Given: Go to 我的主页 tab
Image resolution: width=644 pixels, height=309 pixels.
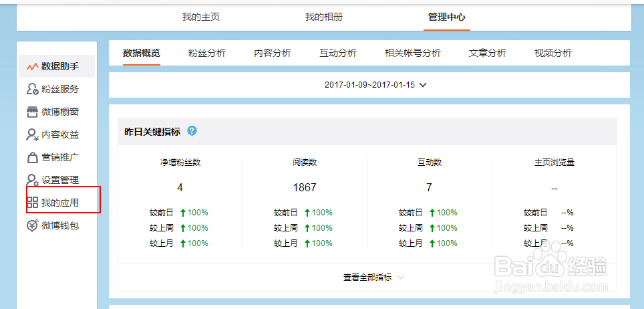Looking at the screenshot, I should pos(201,17).
